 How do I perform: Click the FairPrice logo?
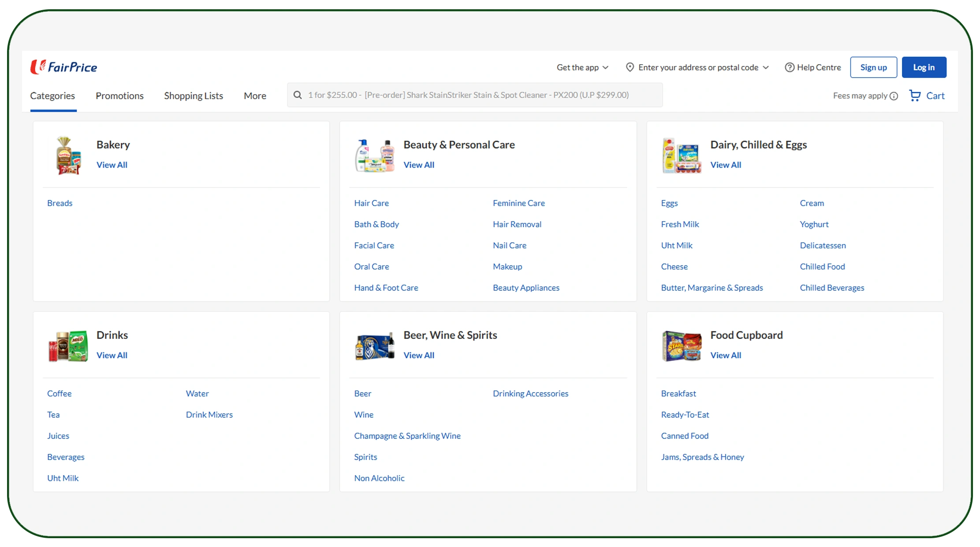coord(64,67)
